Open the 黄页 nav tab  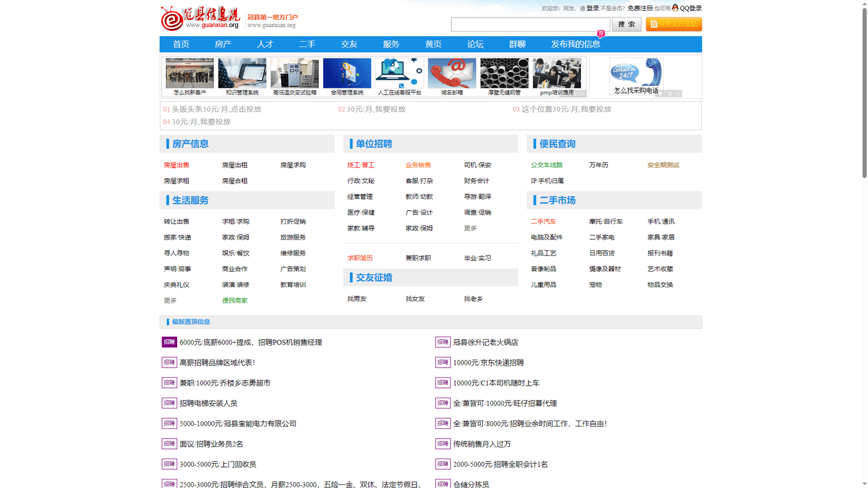point(433,44)
